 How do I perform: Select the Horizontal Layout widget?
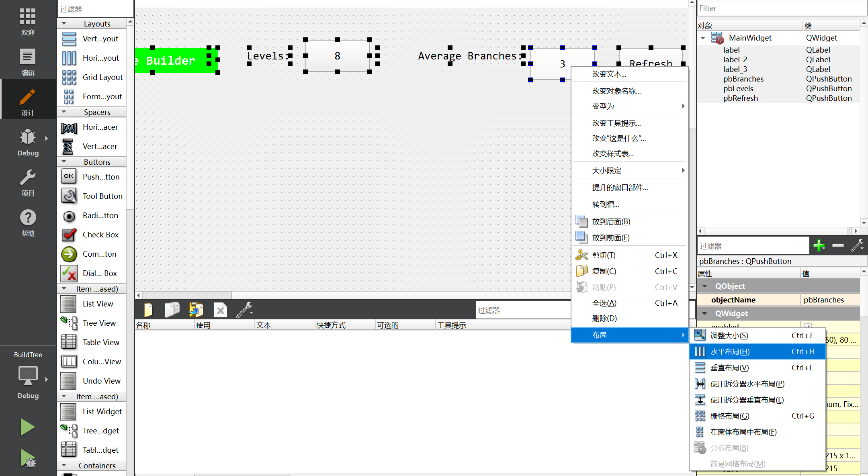pos(92,58)
